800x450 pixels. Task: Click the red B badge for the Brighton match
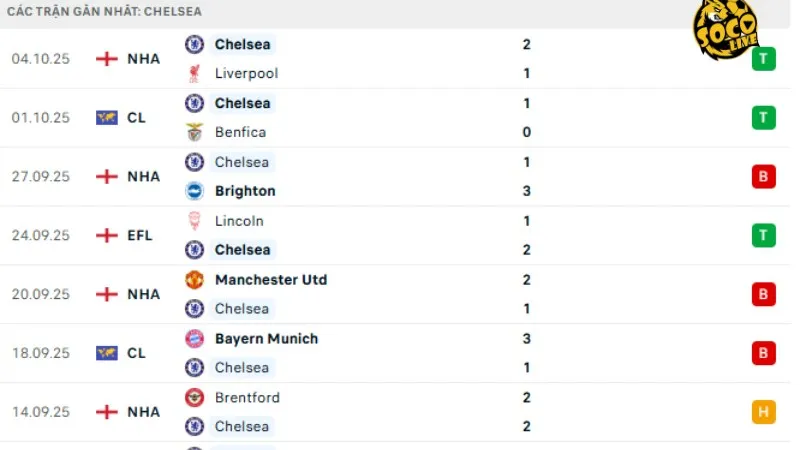click(x=764, y=177)
